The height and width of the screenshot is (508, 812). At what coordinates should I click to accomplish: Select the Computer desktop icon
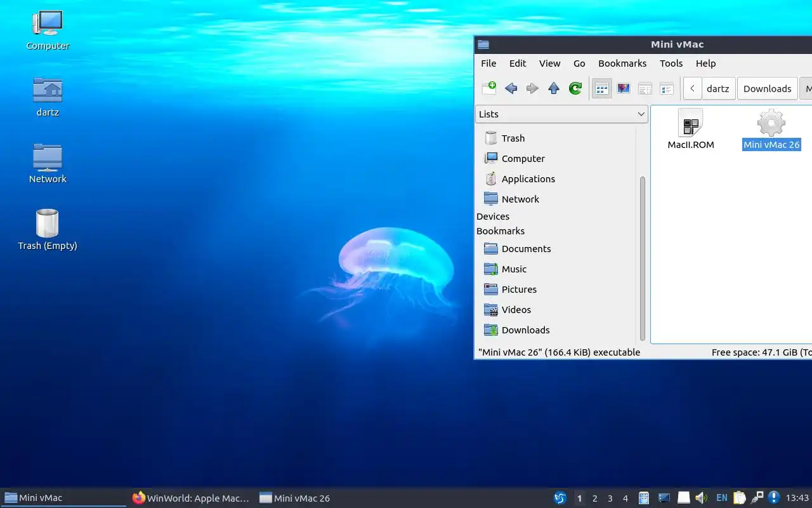point(48,30)
